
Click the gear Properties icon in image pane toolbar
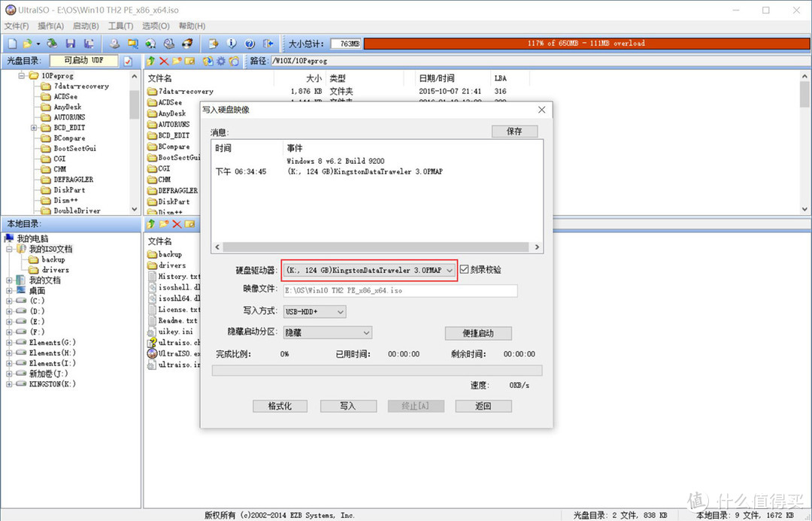pos(221,61)
